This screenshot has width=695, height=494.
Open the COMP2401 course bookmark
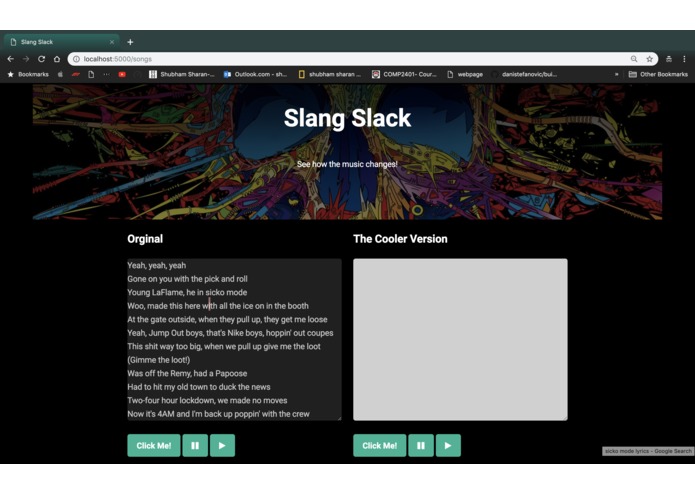(404, 74)
